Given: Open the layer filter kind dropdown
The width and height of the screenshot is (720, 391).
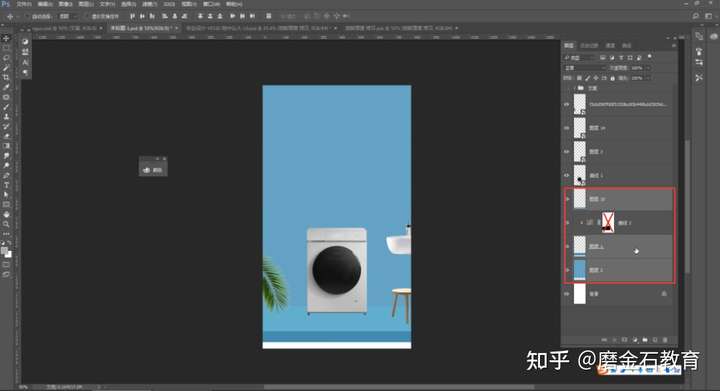Looking at the screenshot, I should click(579, 57).
